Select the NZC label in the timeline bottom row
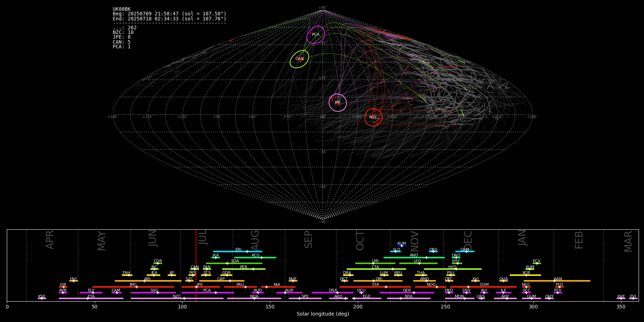The height and width of the screenshot is (322, 644). point(177,297)
